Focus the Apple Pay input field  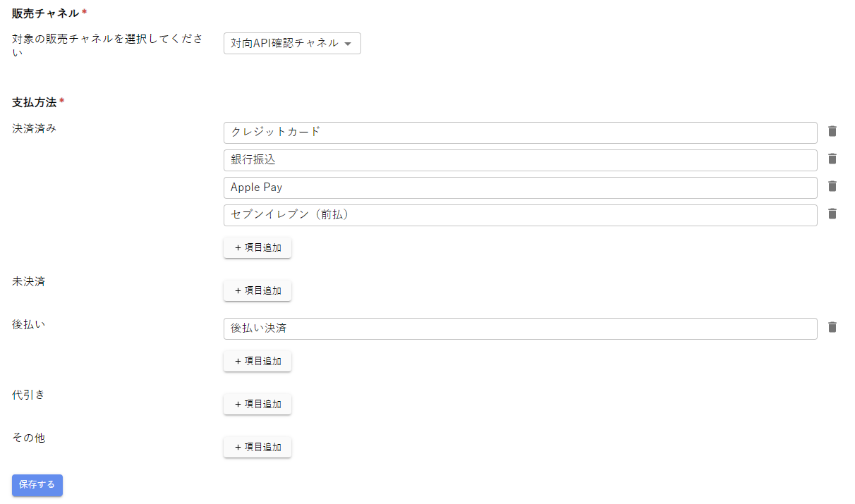(x=521, y=188)
